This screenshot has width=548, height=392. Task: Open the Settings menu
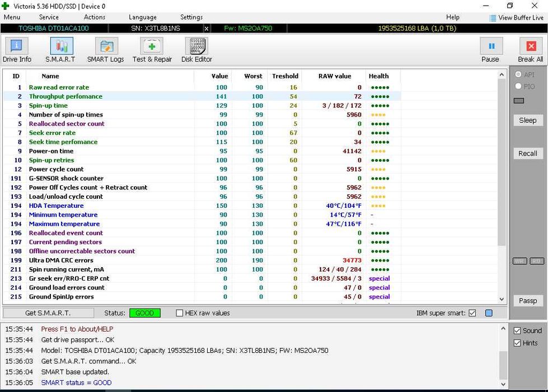pos(191,17)
